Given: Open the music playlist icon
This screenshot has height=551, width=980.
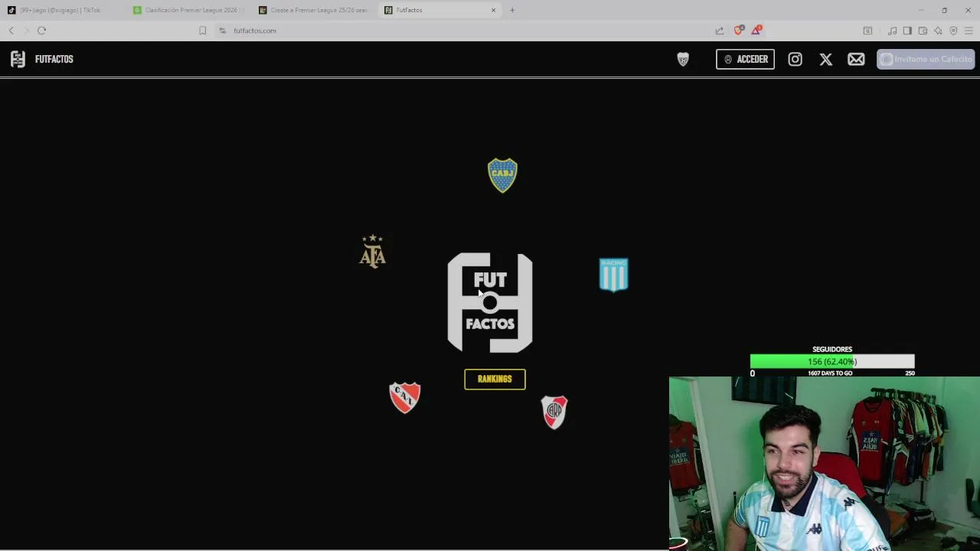Looking at the screenshot, I should pyautogui.click(x=892, y=31).
